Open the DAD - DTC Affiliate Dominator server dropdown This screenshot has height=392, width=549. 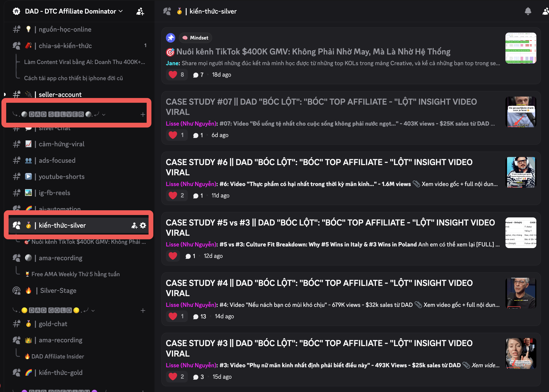74,11
